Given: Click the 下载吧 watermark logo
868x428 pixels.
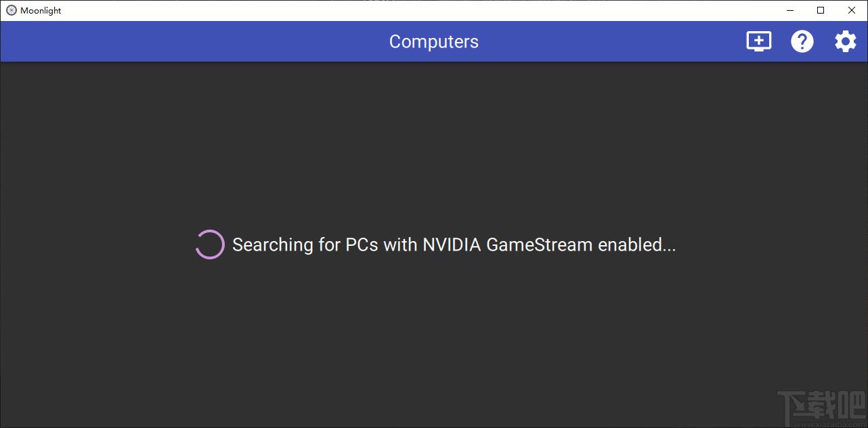Looking at the screenshot, I should [x=821, y=406].
